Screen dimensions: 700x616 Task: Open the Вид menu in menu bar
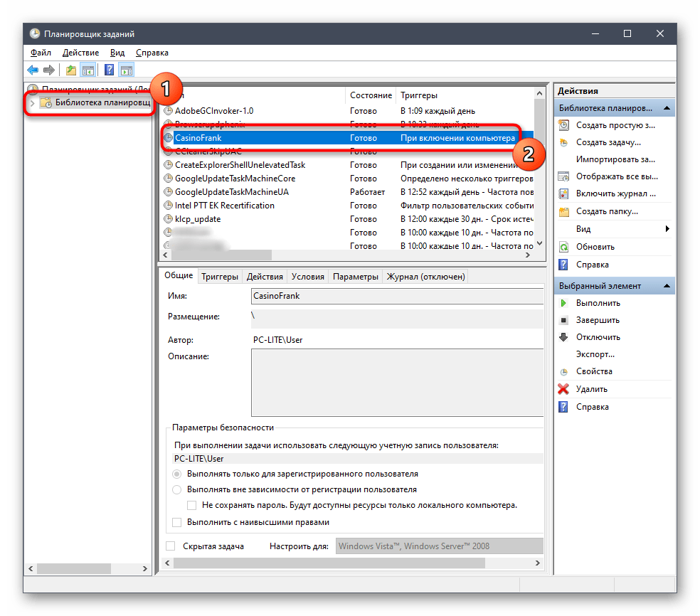click(117, 53)
